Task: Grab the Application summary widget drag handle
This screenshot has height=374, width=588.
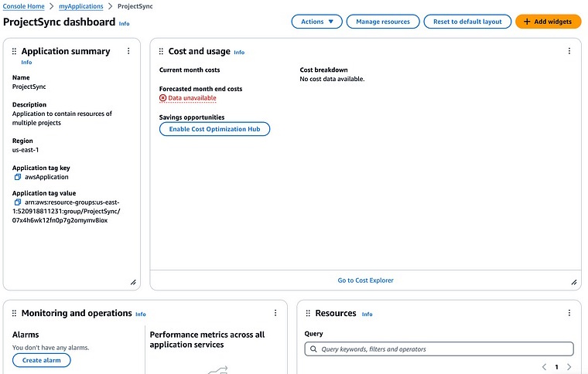Action: coord(14,51)
